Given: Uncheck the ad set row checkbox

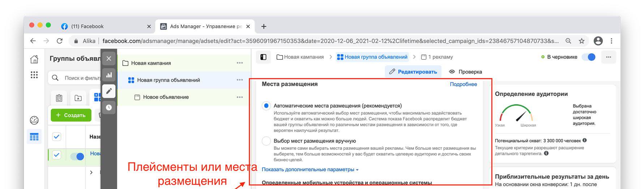Looking at the screenshot, I should (x=57, y=155).
